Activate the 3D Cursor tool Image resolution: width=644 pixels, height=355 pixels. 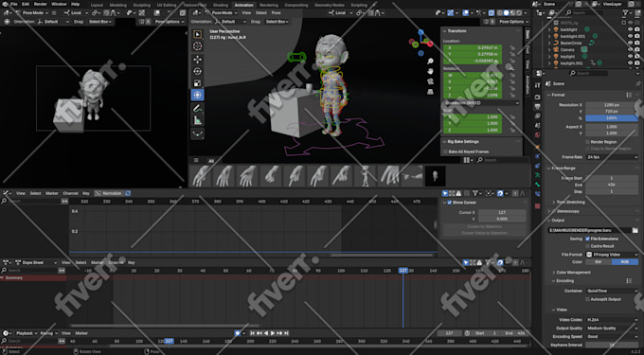click(198, 46)
